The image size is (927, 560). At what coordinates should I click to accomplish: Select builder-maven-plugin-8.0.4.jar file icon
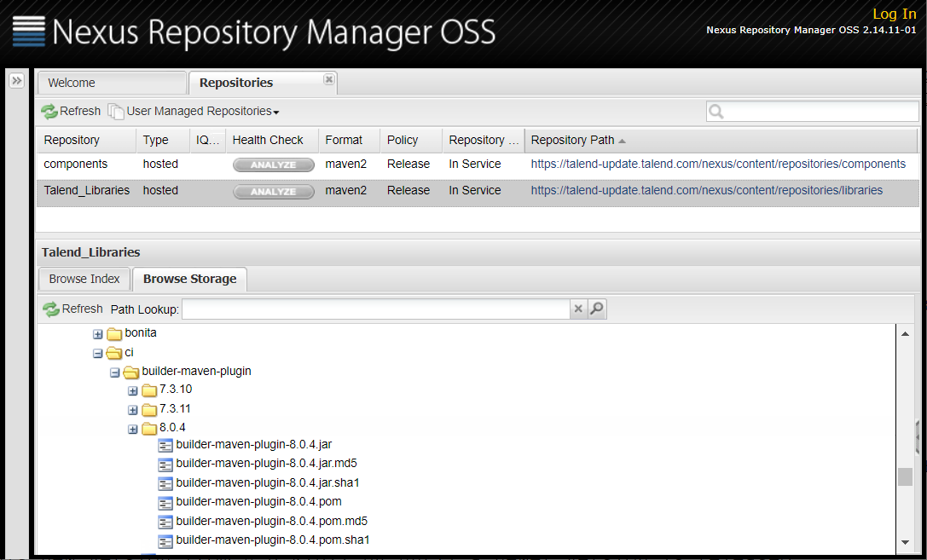166,445
